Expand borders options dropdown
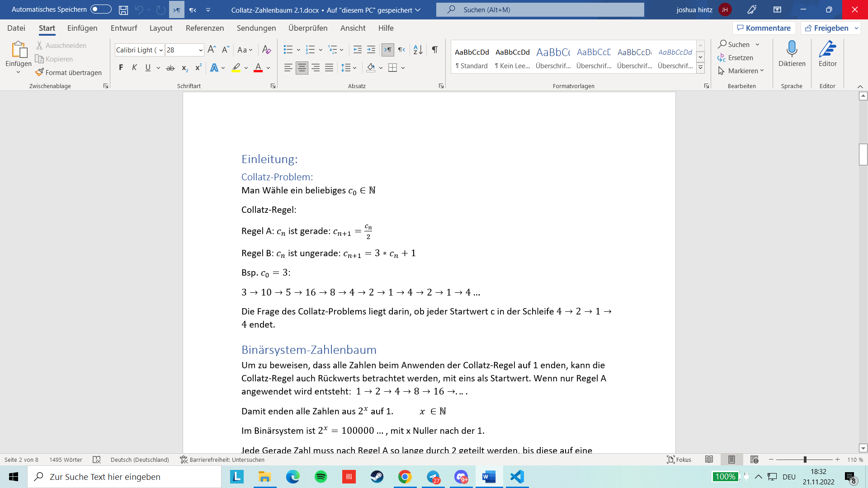 pyautogui.click(x=403, y=68)
